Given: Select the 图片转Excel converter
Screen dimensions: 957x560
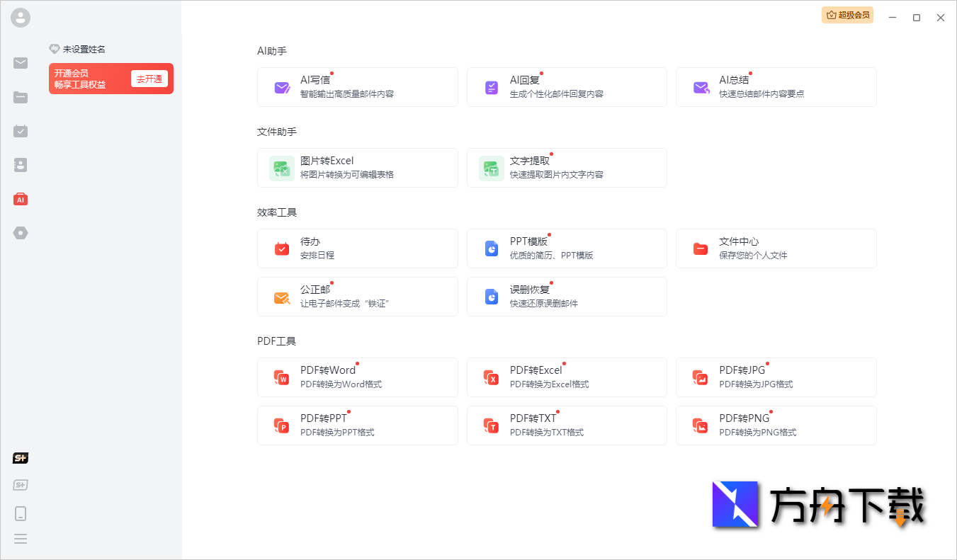Looking at the screenshot, I should (357, 167).
